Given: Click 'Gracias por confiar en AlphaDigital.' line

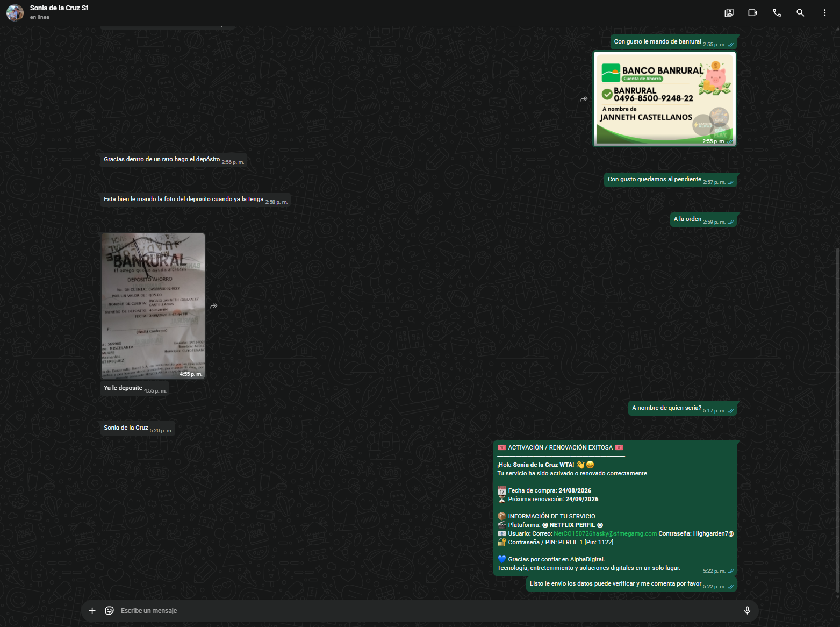Looking at the screenshot, I should (x=551, y=559).
